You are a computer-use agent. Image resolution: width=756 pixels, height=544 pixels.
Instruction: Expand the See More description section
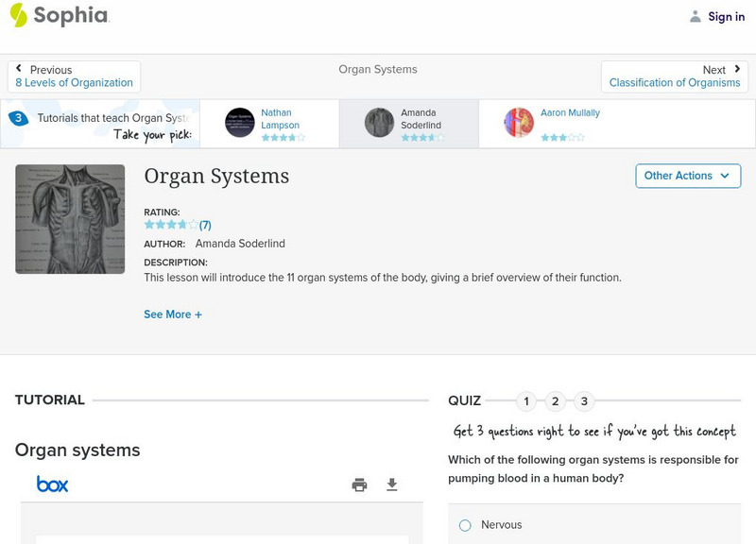pyautogui.click(x=173, y=314)
